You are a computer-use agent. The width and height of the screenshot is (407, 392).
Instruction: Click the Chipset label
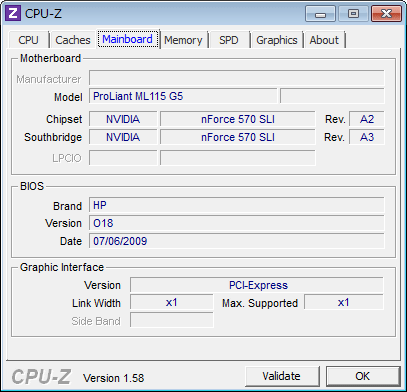pyautogui.click(x=64, y=119)
